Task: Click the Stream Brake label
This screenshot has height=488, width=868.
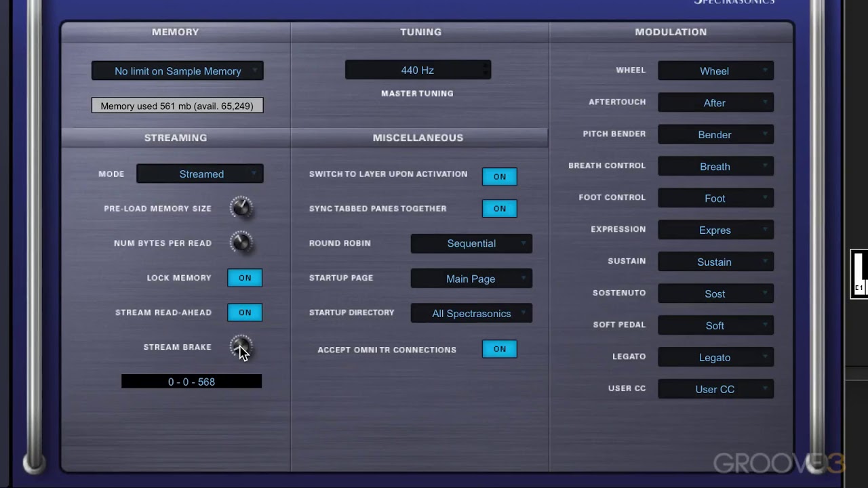Action: click(178, 347)
